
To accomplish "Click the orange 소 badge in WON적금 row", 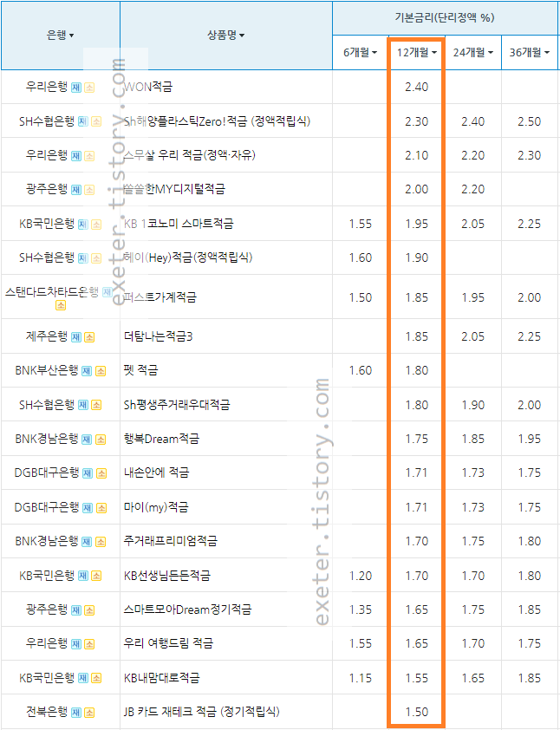I will (x=89, y=88).
